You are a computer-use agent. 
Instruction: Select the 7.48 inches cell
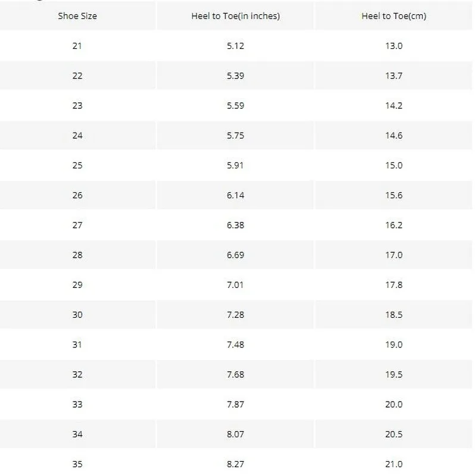pos(235,345)
